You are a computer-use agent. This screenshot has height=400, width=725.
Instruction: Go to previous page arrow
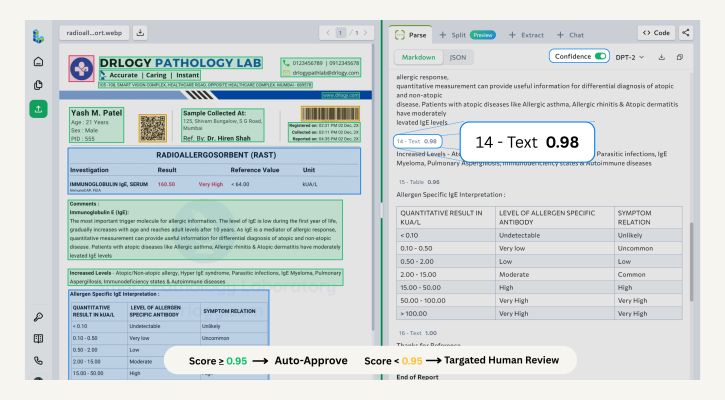pyautogui.click(x=327, y=33)
